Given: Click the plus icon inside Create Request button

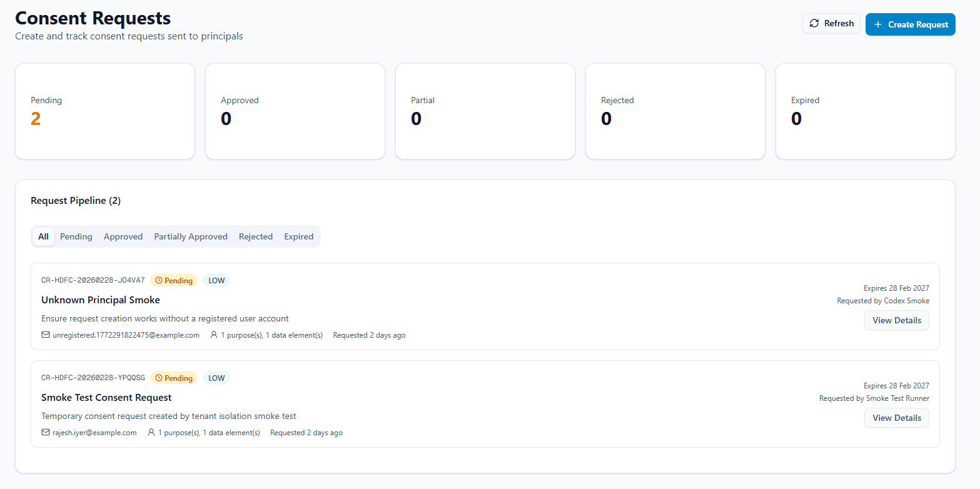Looking at the screenshot, I should pyautogui.click(x=877, y=24).
